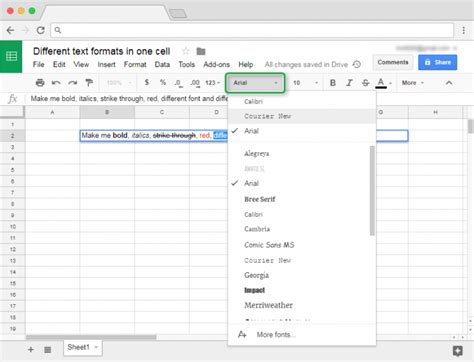Open the Insert menu
Image resolution: width=474 pixels, height=362 pixels.
click(x=106, y=64)
